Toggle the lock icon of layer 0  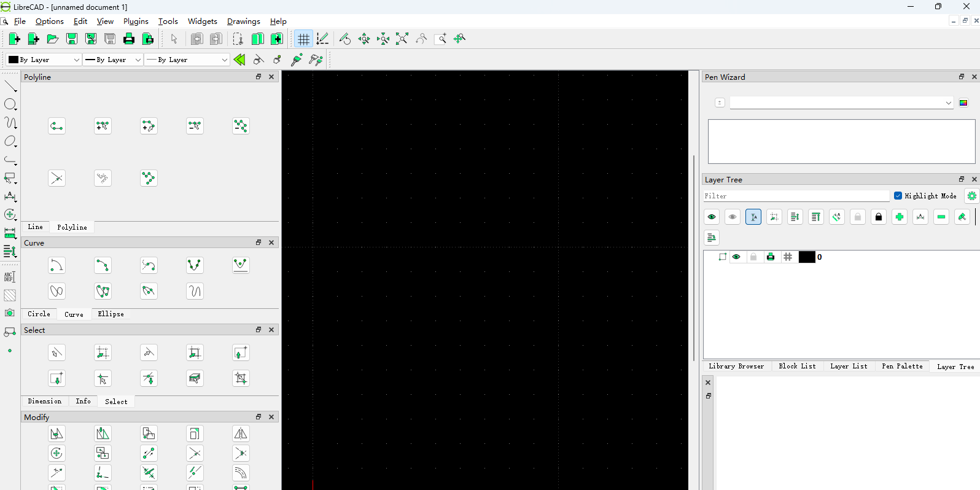coord(753,257)
